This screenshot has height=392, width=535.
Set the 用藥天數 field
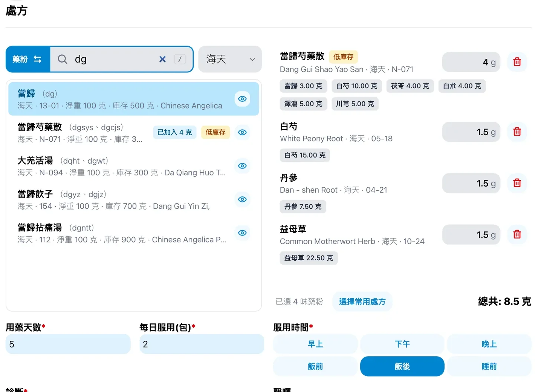(x=68, y=344)
